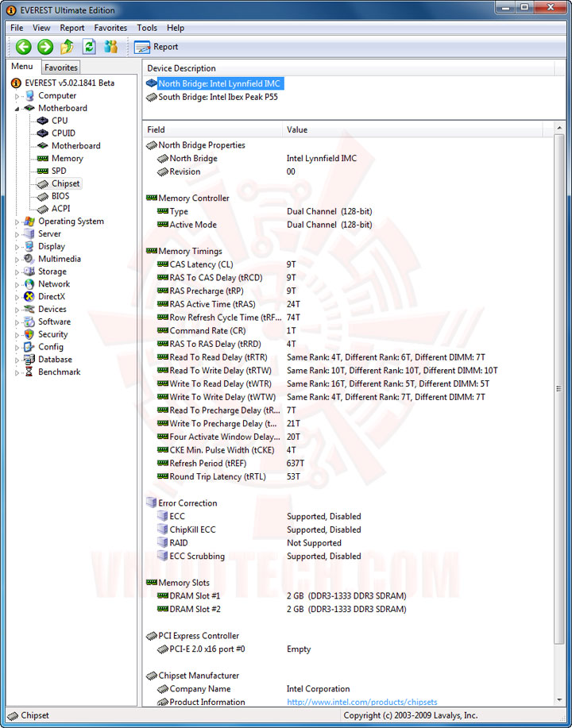Expand the Storage tree node
Screen dimensions: 572x728
click(17, 272)
